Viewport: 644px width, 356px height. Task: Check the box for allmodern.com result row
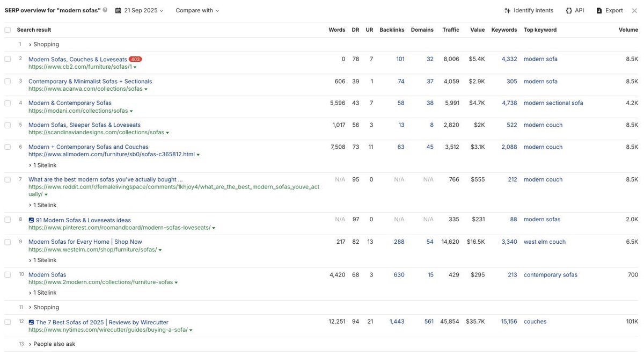pos(8,147)
